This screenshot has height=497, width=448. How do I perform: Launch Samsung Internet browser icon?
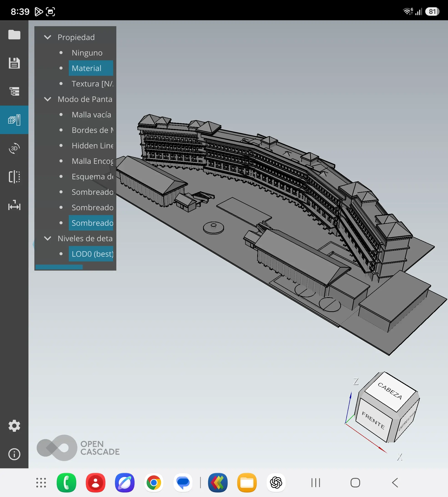coord(125,483)
